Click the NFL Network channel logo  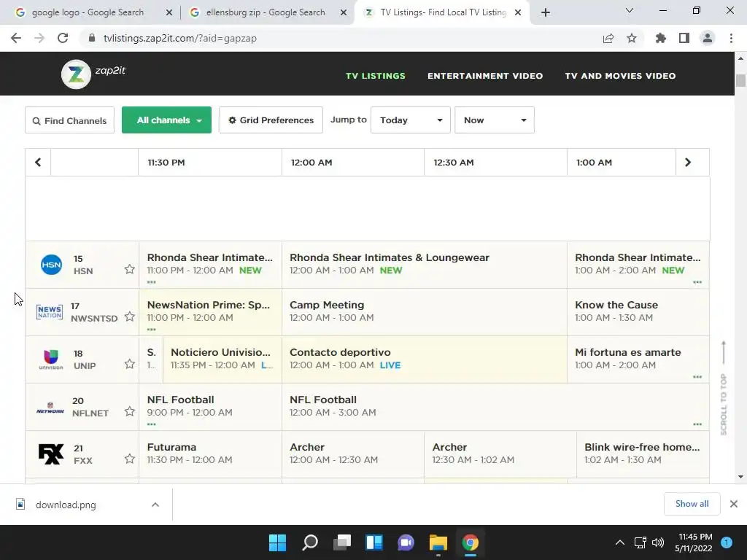coord(50,408)
